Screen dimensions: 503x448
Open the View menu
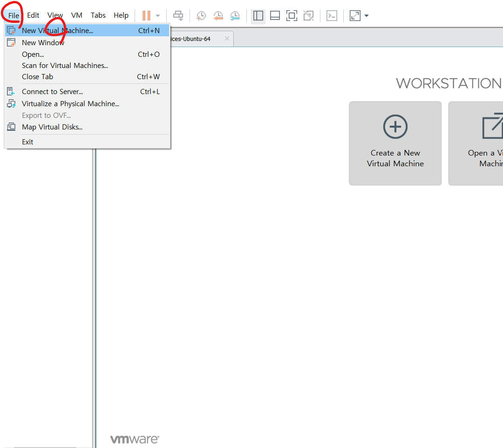pos(55,15)
